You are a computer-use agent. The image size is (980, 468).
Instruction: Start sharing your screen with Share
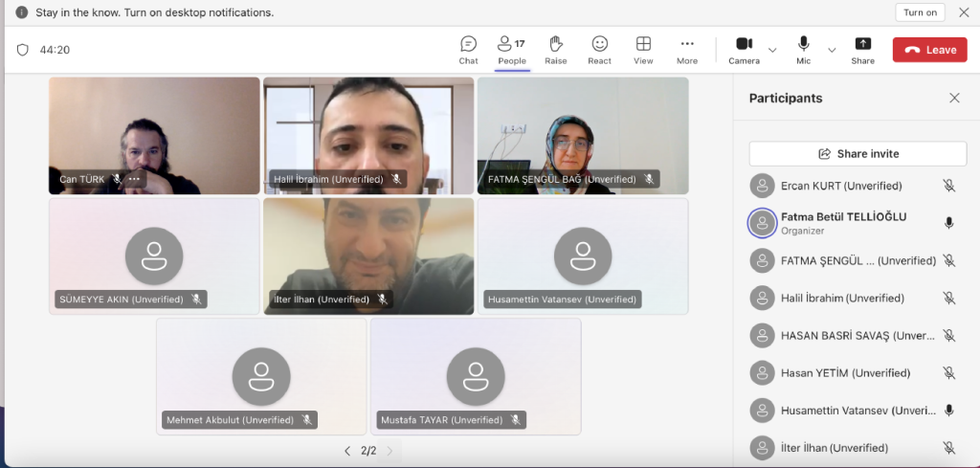click(862, 50)
